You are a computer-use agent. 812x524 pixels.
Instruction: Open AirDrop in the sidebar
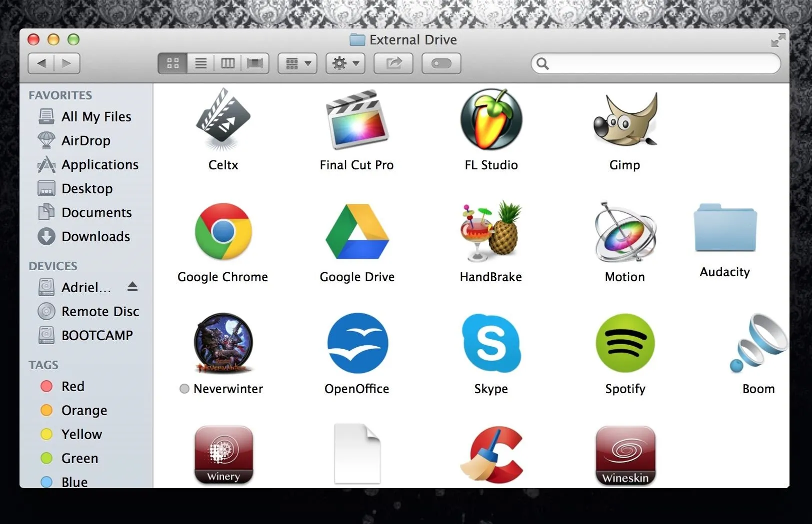pyautogui.click(x=86, y=140)
